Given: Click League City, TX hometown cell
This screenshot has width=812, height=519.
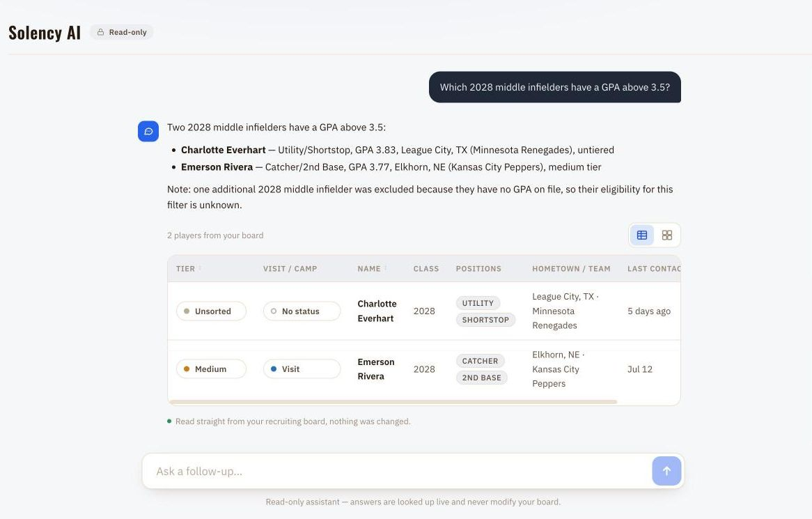Looking at the screenshot, I should pyautogui.click(x=565, y=311).
